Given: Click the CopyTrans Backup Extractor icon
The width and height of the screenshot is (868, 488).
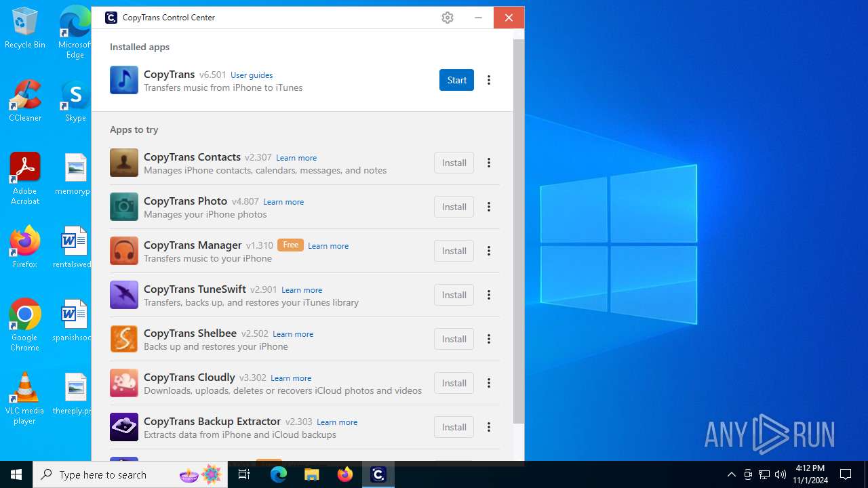Looking at the screenshot, I should (124, 427).
